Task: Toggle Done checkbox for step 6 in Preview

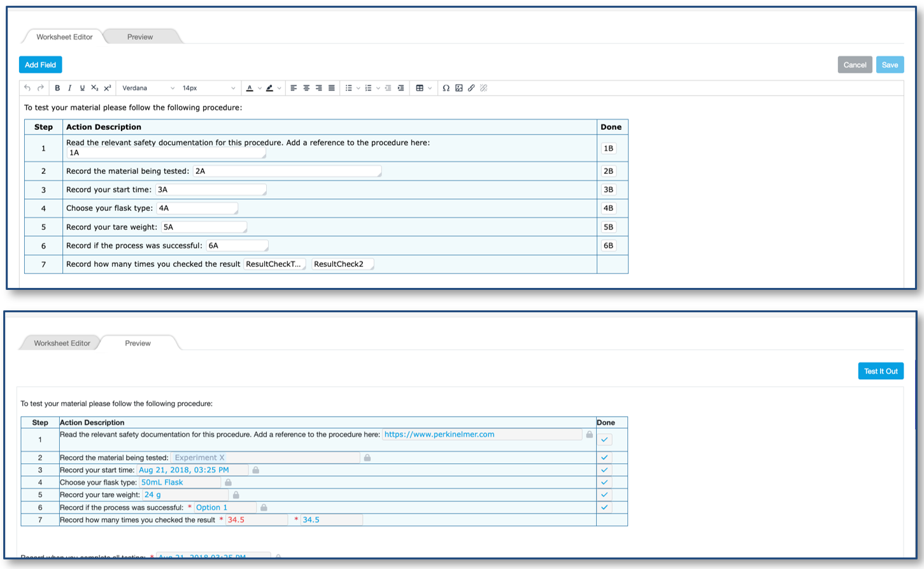Action: 605,507
